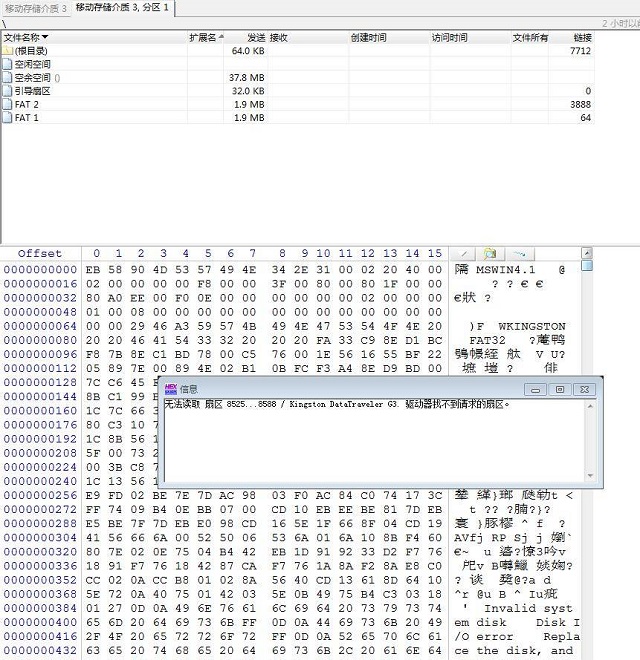Select the 移动存储介质 3, 分区 1 tab

[122, 7]
